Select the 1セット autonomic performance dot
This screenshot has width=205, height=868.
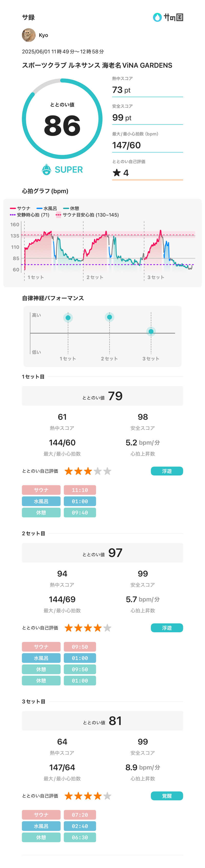[68, 318]
